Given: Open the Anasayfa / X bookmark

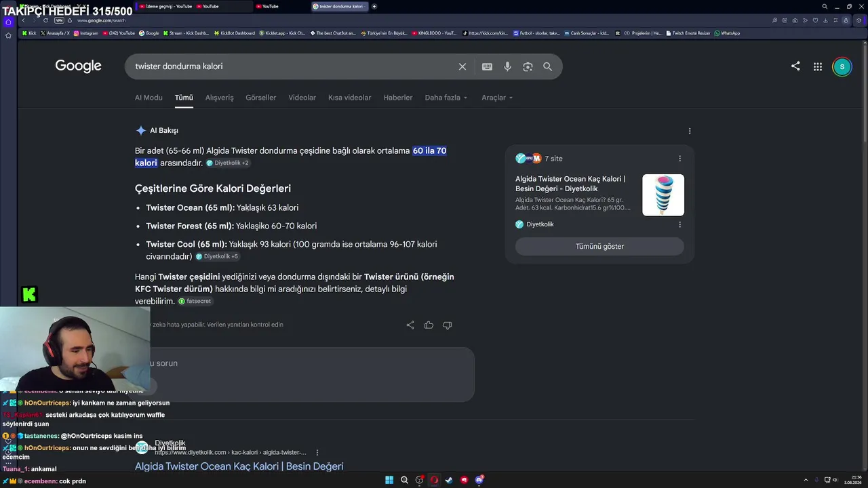Looking at the screenshot, I should tap(55, 33).
